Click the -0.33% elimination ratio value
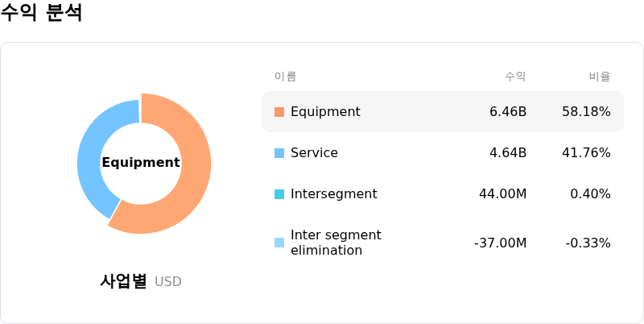644x324 pixels. [588, 243]
